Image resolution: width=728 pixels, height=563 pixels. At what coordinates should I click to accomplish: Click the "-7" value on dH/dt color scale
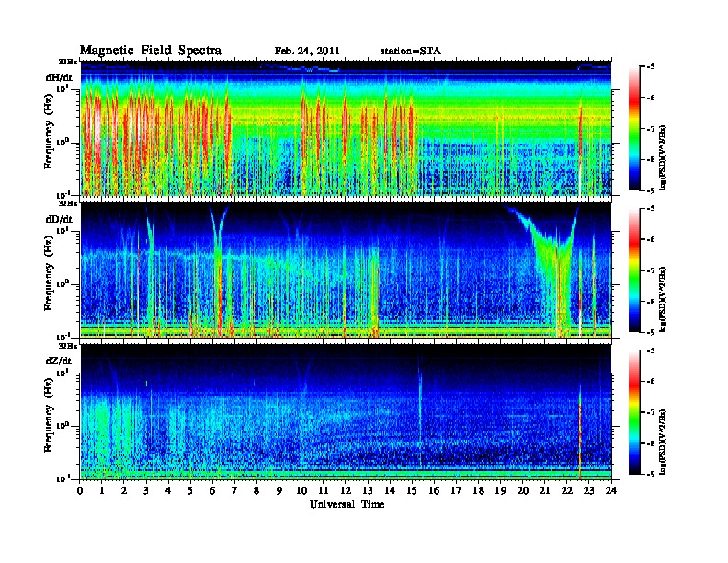[651, 129]
